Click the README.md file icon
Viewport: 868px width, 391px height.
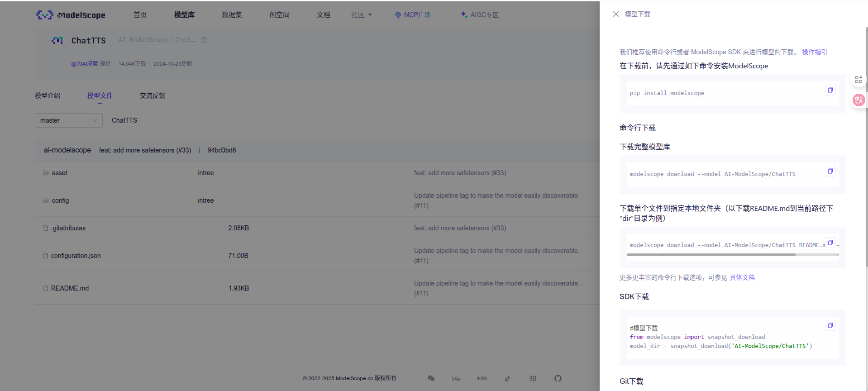(x=46, y=288)
